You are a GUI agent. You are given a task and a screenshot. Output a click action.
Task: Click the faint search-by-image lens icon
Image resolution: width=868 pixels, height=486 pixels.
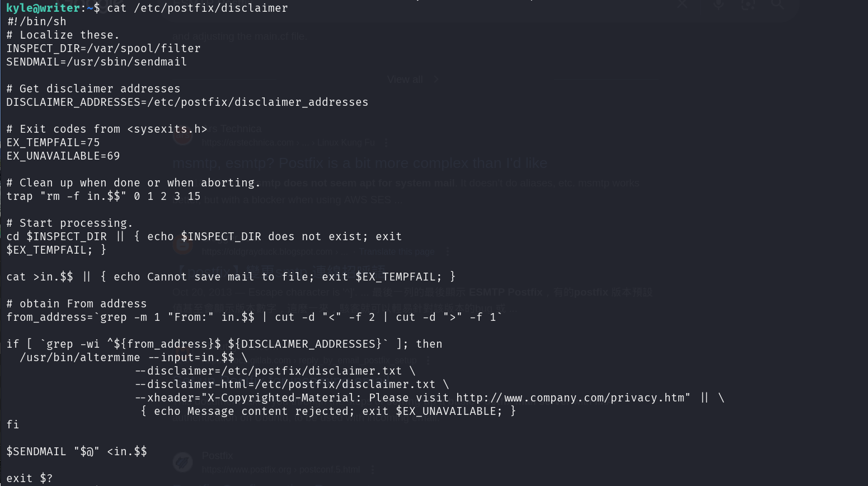tap(748, 4)
